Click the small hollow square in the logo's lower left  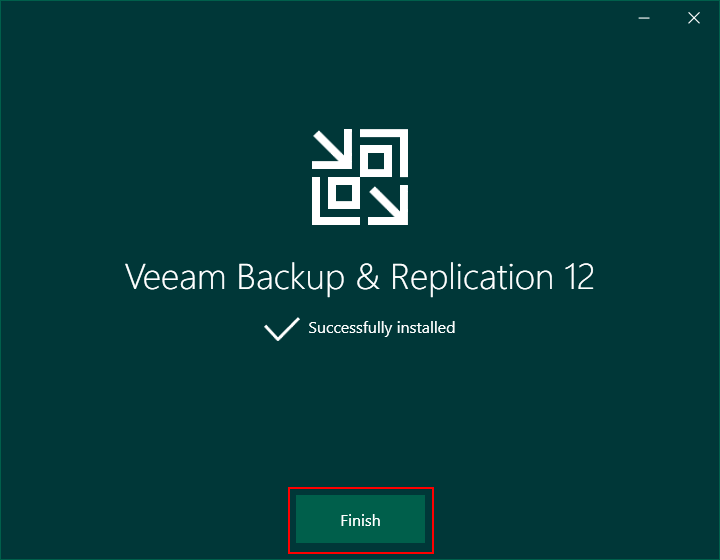pos(344,193)
